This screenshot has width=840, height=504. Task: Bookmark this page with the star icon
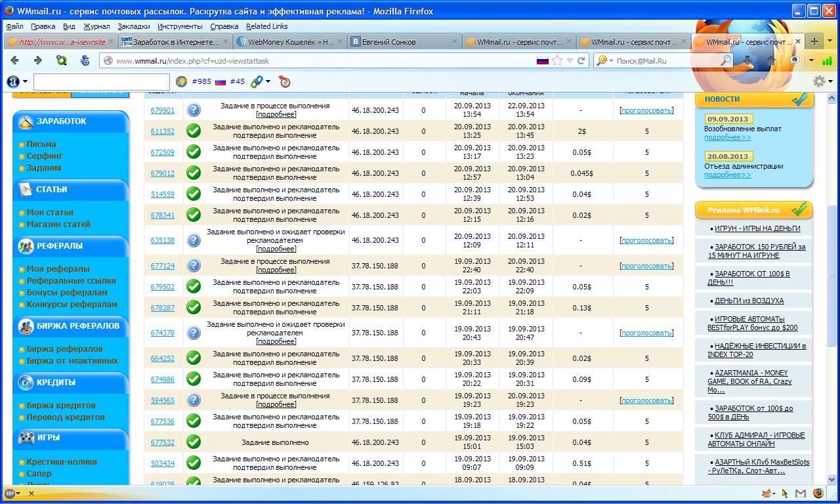tap(557, 60)
